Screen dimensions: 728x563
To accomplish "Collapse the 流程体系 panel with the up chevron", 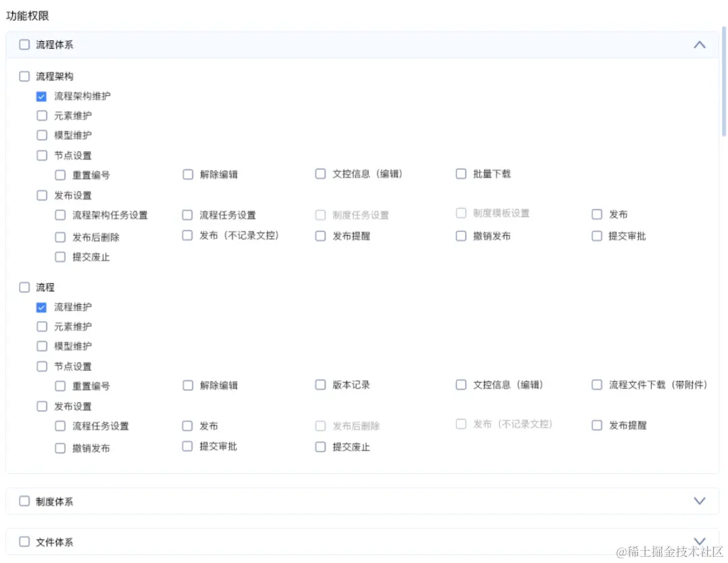I will point(699,45).
